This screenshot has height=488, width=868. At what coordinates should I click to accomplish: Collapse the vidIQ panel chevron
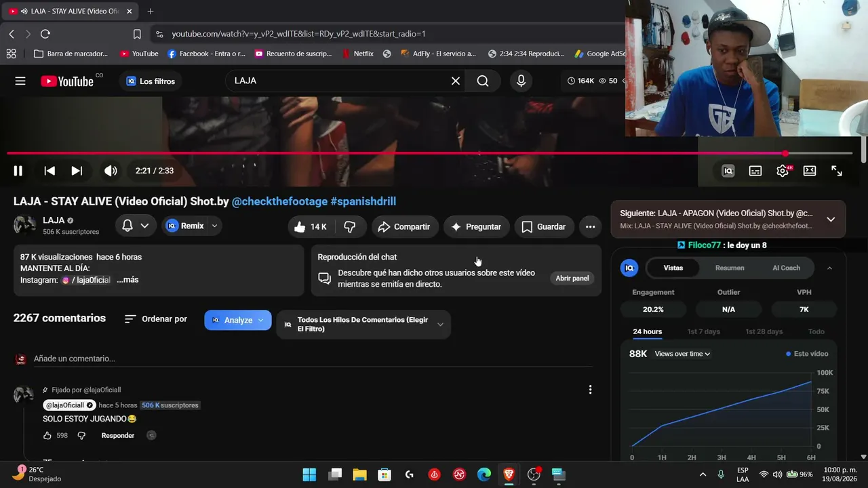click(829, 268)
